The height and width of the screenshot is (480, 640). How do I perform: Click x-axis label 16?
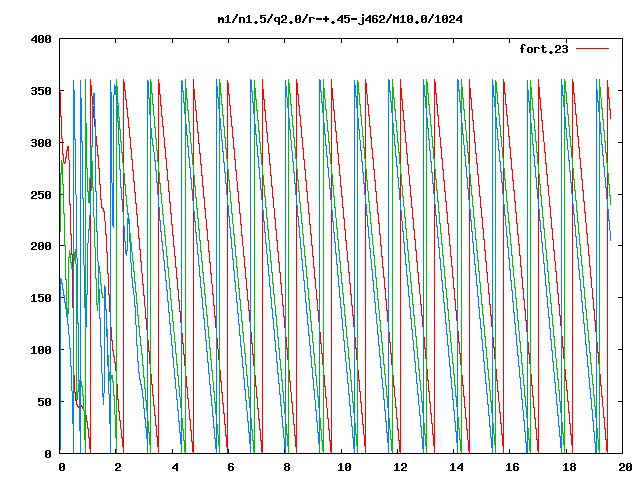click(512, 467)
